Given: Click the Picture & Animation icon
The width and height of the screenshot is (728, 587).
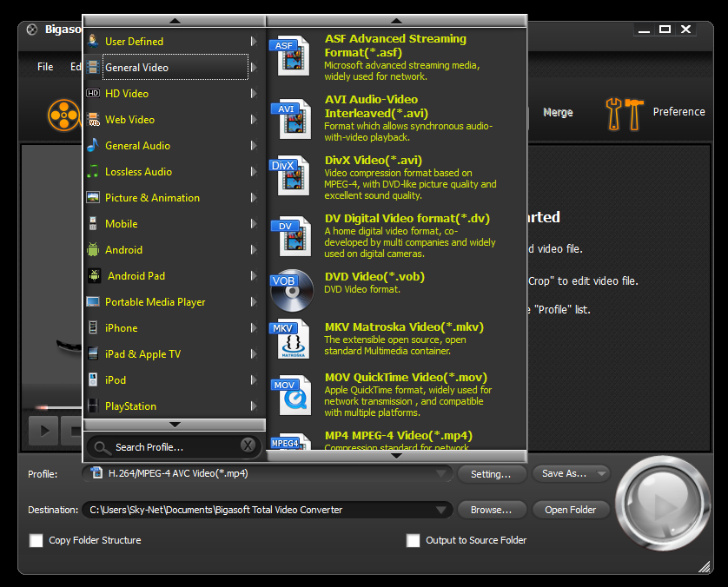Looking at the screenshot, I should pos(93,197).
